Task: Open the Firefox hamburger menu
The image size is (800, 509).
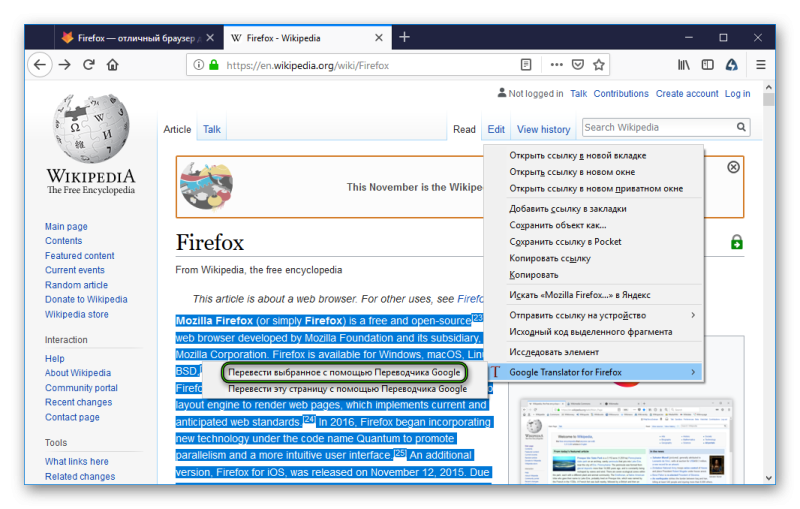Action: click(x=761, y=65)
